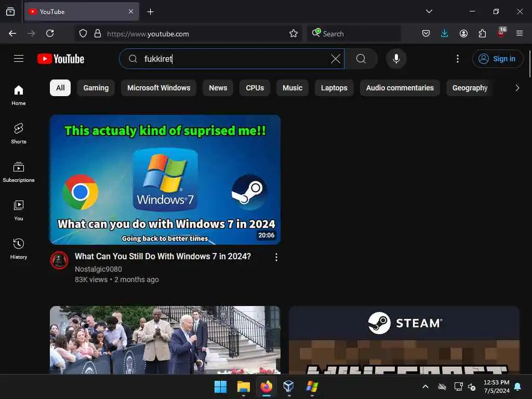532x399 pixels.
Task: Open the Firefox account icon
Action: [463, 33]
